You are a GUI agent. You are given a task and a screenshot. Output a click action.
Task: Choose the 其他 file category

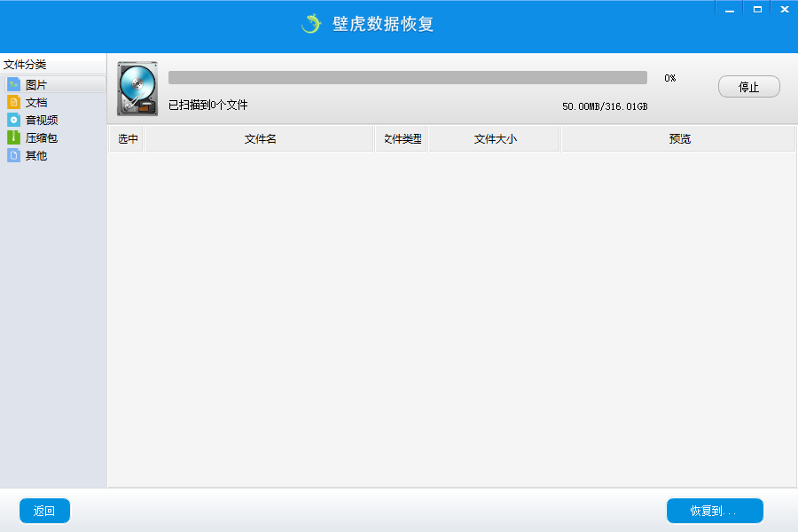click(x=55, y=155)
